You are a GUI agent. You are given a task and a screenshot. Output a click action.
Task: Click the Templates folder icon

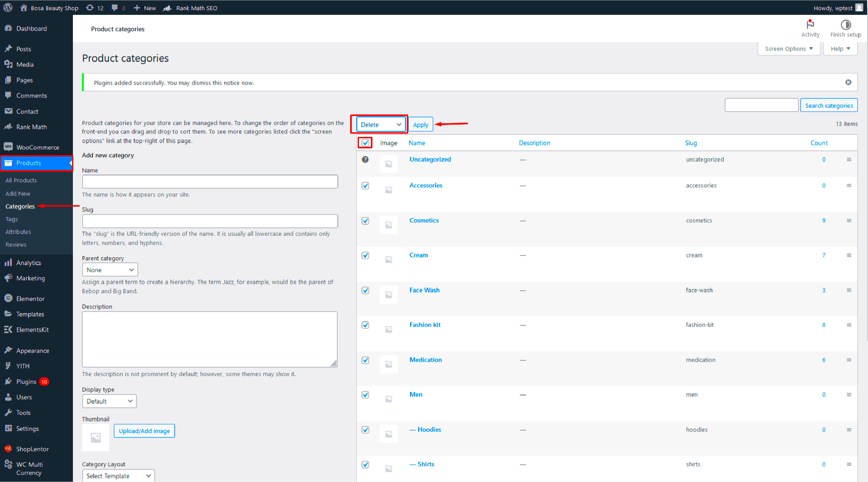tap(8, 314)
